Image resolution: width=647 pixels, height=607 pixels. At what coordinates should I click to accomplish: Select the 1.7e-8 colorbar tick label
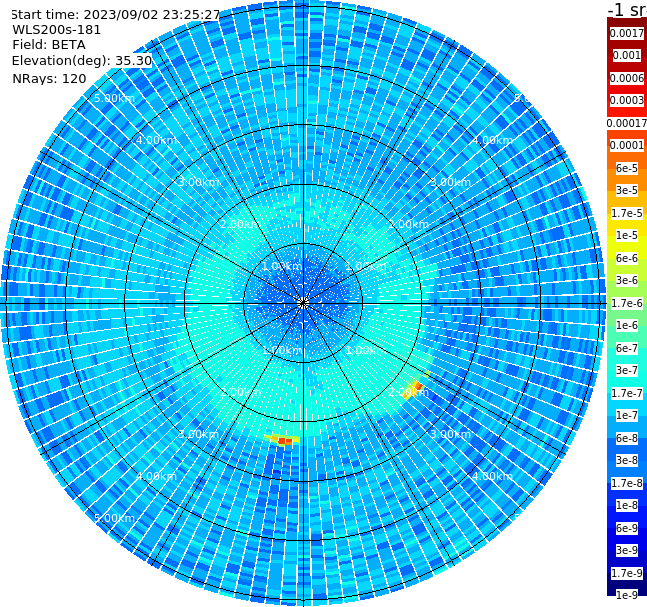coord(626,483)
